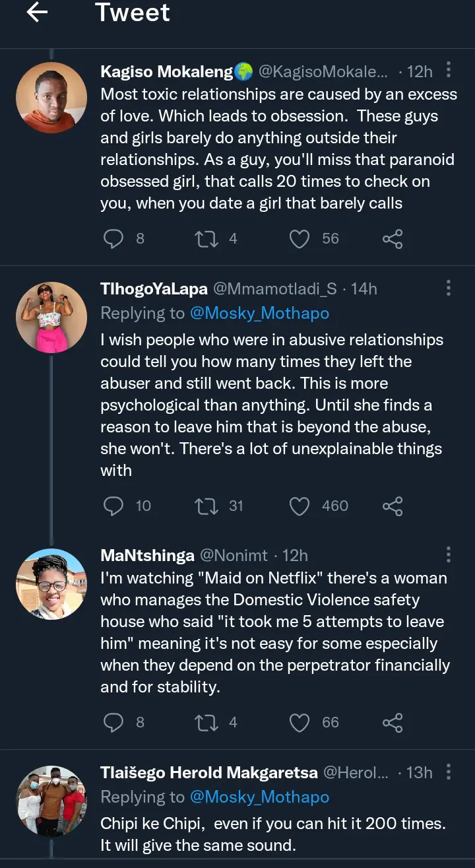Reply to TlhogoYaLapa's tweet
Image resolution: width=475 pixels, height=868 pixels.
[x=114, y=506]
